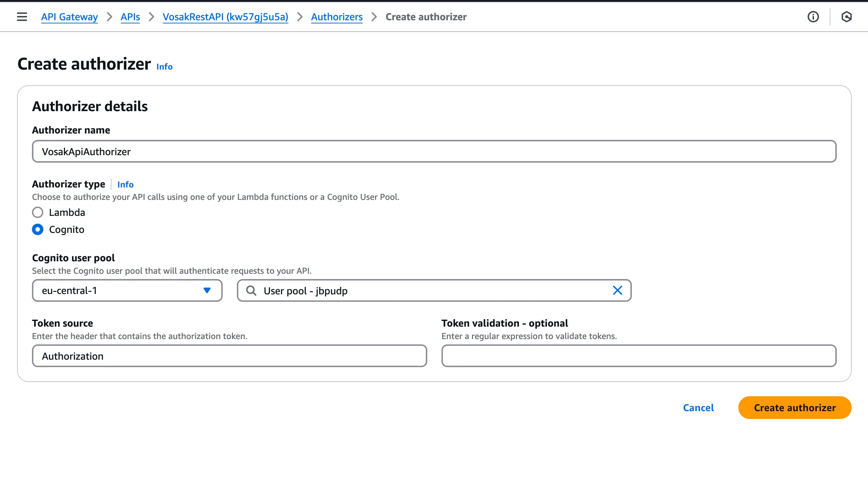868x485 pixels.
Task: Edit the VosakApiAuthorizer name field
Action: click(434, 151)
